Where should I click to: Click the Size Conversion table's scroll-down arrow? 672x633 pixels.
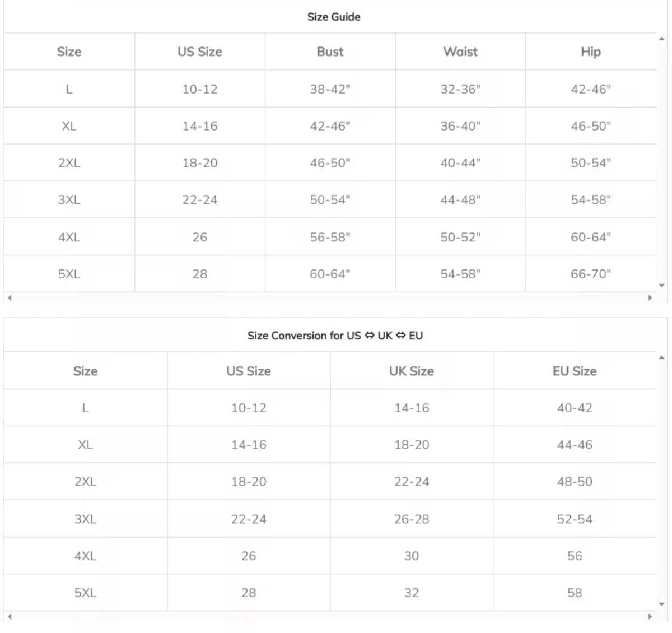pos(661,604)
